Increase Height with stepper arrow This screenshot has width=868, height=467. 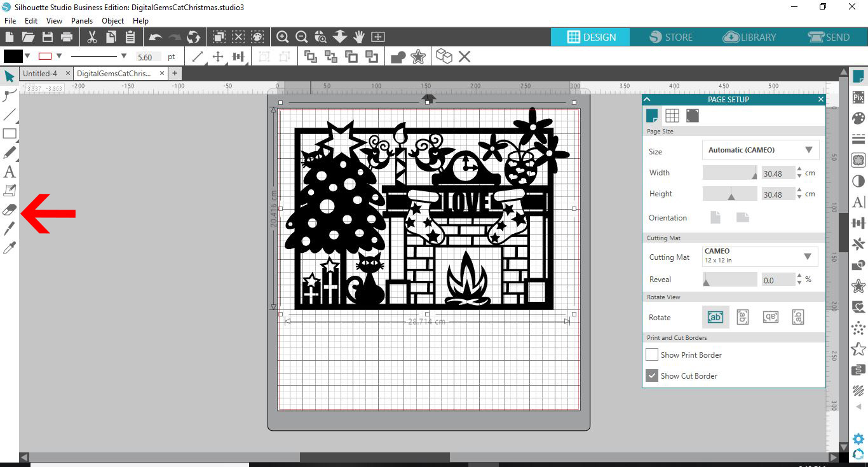click(800, 190)
